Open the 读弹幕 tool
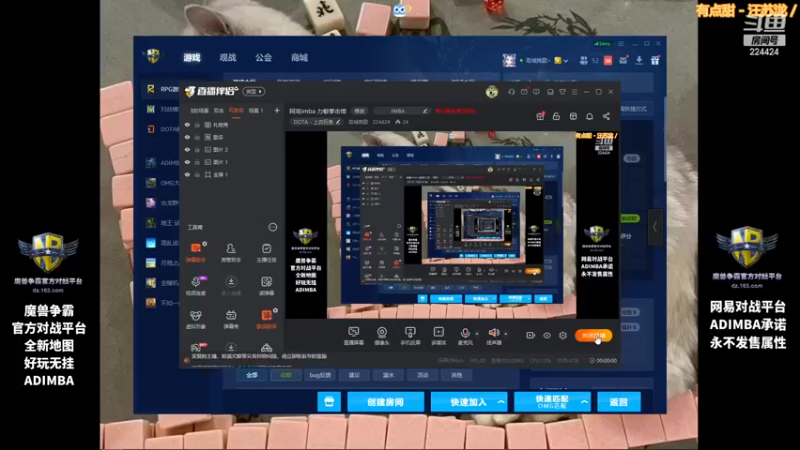 [266, 286]
